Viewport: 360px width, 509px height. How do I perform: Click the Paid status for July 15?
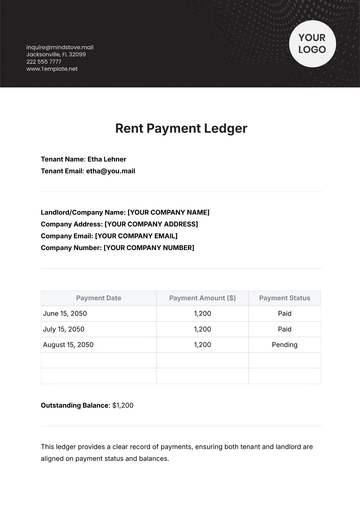(x=285, y=329)
